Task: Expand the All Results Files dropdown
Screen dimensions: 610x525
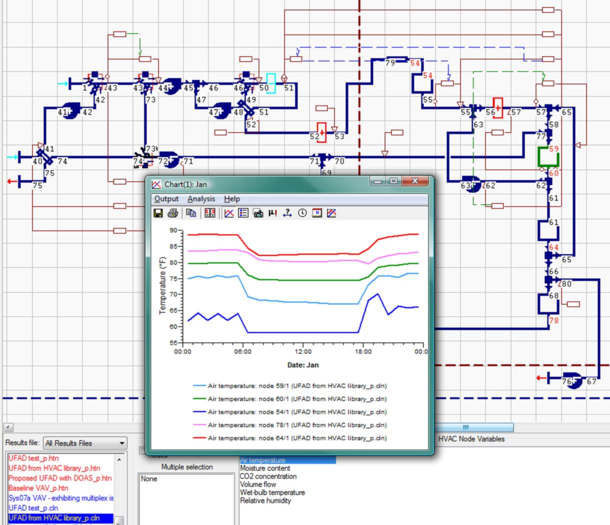Action: point(119,442)
